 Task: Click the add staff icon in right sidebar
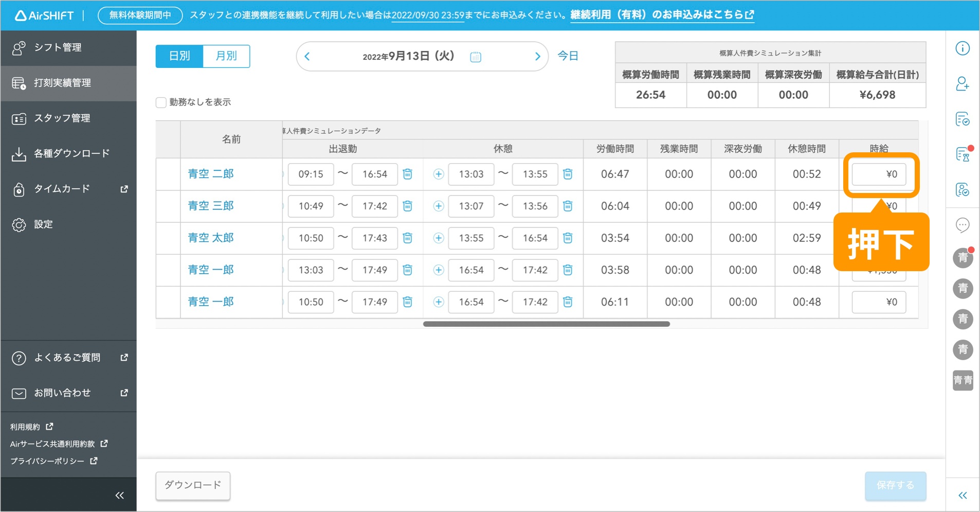[x=962, y=84]
